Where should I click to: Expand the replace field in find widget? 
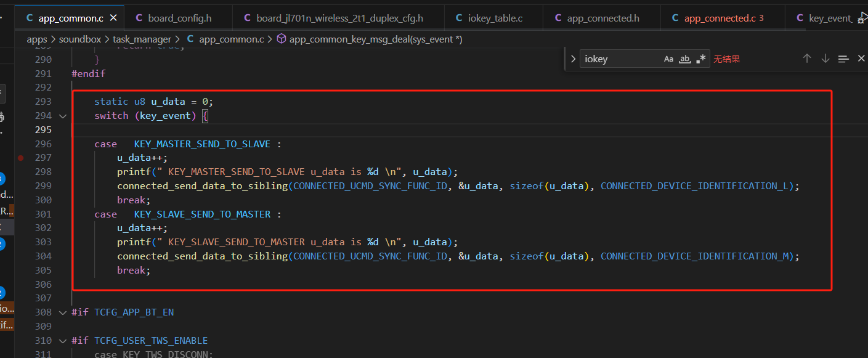tap(573, 59)
